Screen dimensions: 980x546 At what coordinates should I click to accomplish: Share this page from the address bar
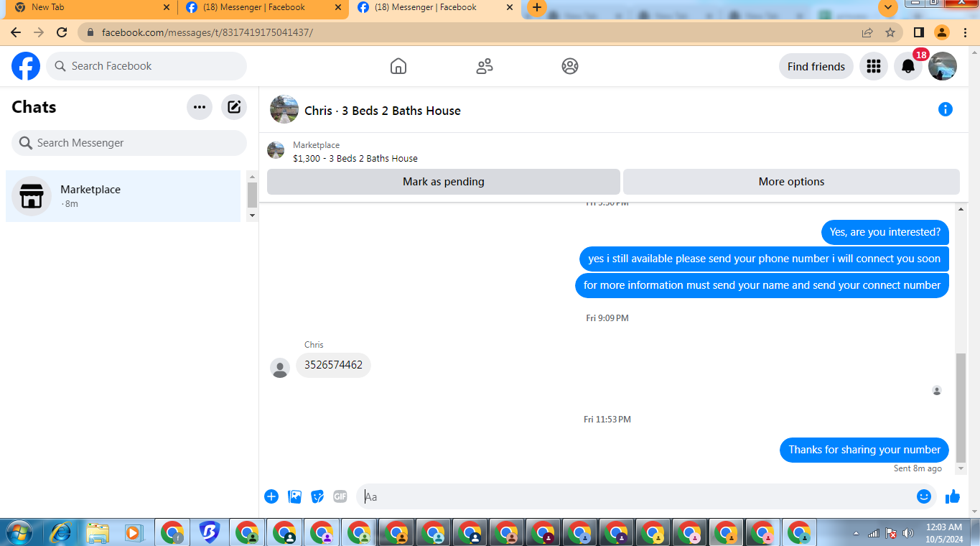pos(867,32)
